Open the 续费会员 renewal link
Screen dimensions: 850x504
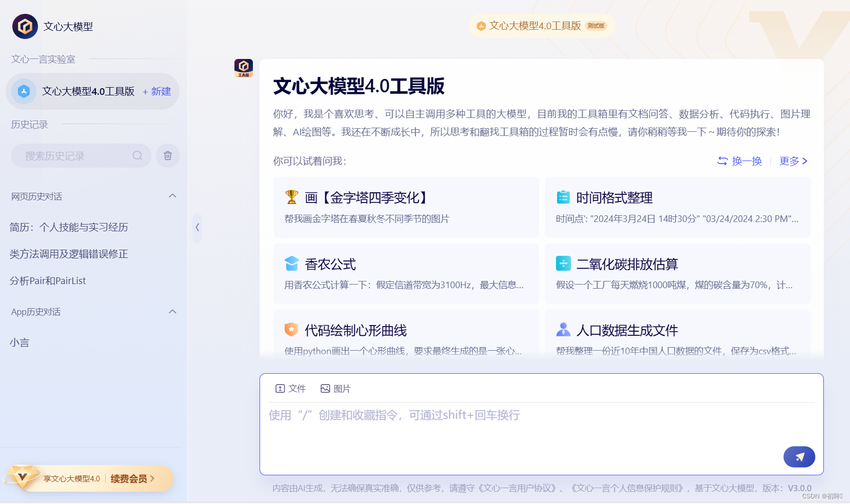(x=132, y=478)
